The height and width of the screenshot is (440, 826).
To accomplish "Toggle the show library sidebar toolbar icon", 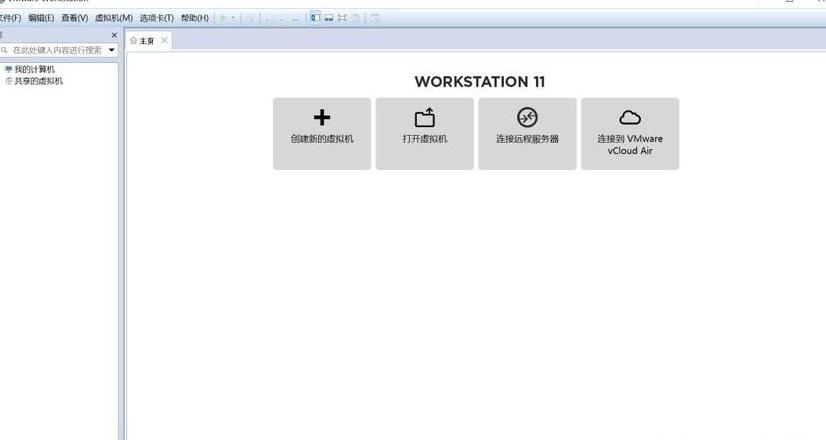I will coord(315,17).
